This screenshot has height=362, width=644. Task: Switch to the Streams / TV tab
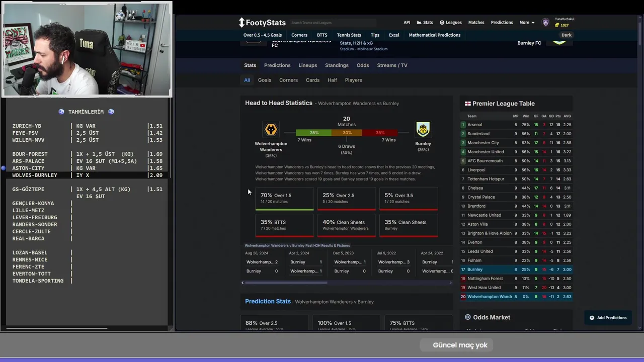392,65
